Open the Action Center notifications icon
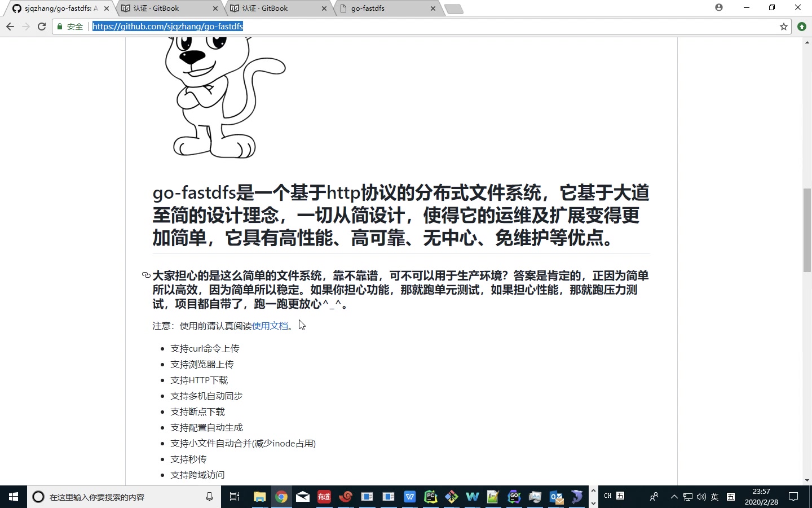Image resolution: width=812 pixels, height=508 pixels. (793, 497)
